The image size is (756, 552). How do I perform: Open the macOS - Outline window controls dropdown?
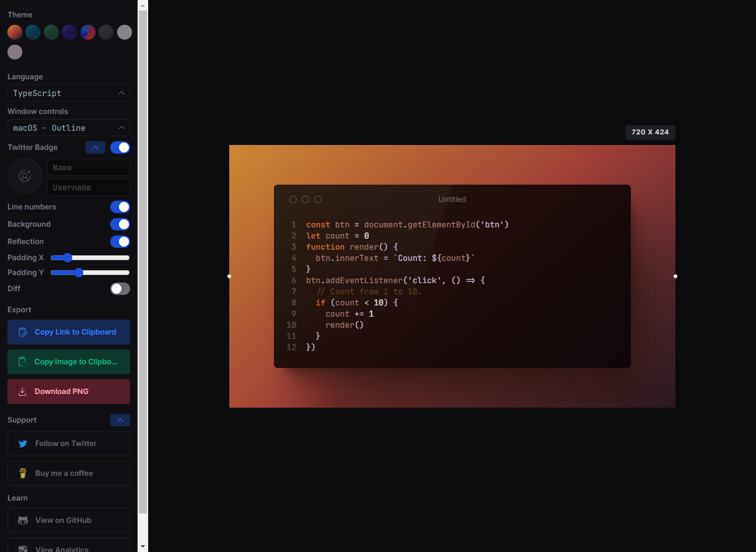click(x=68, y=128)
